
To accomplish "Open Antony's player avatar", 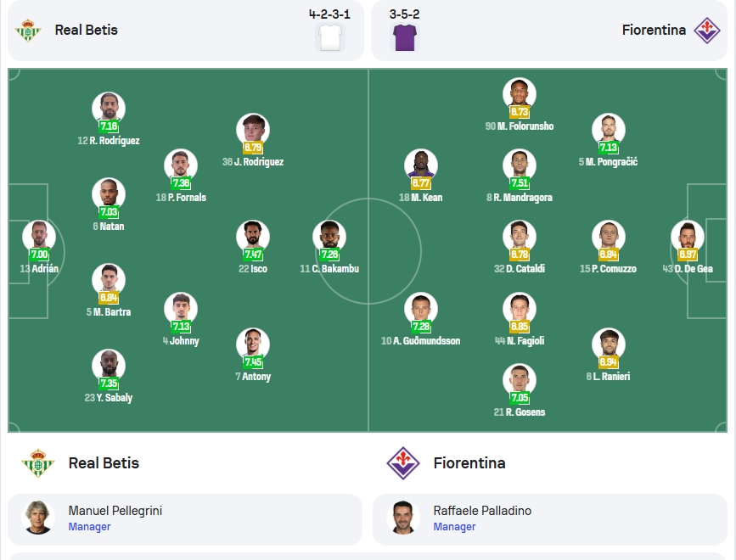I will (x=253, y=344).
